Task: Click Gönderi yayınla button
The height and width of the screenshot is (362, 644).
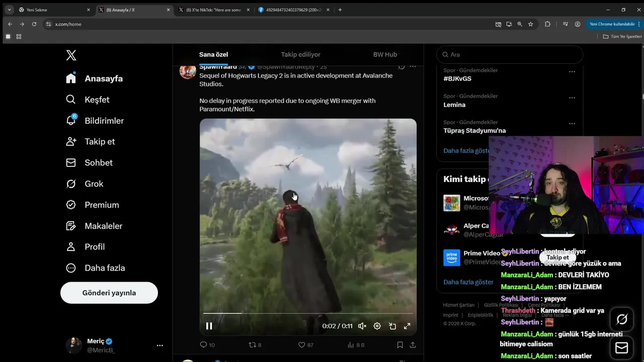Action: tap(109, 293)
